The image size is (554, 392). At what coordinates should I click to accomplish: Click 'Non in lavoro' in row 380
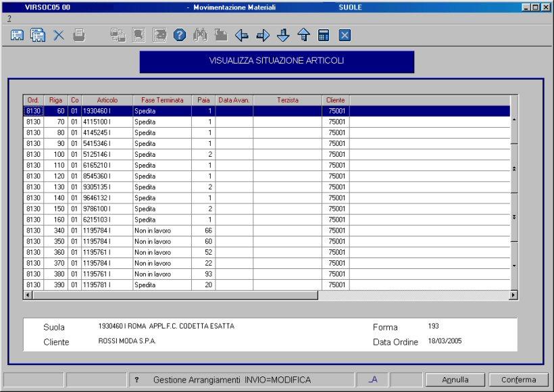point(162,274)
